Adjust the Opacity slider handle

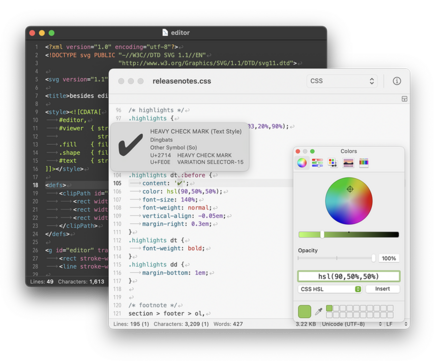click(x=373, y=258)
